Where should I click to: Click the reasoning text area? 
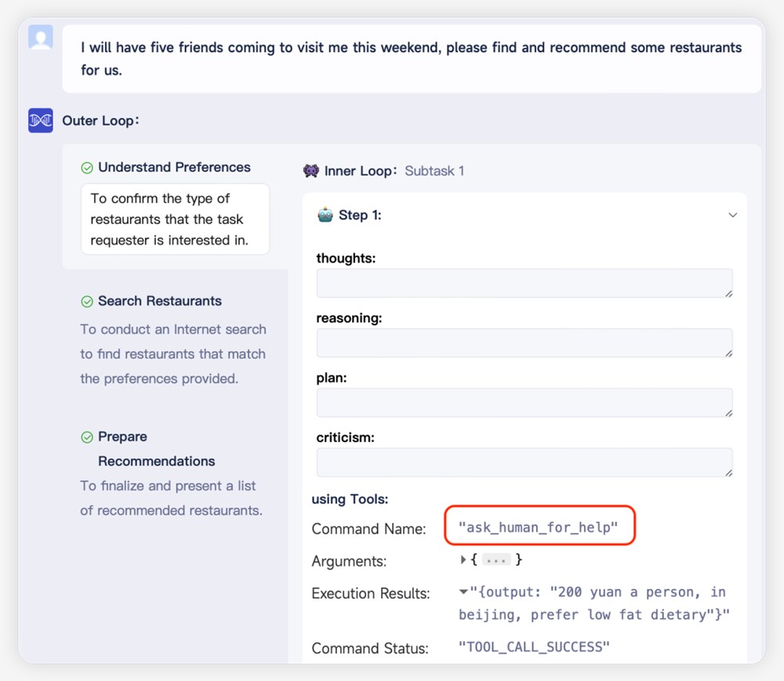point(524,342)
